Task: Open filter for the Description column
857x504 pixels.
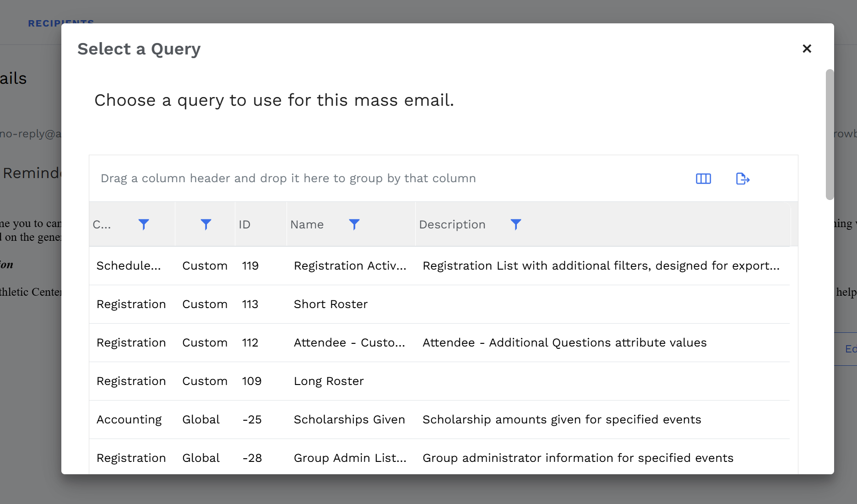Action: pyautogui.click(x=516, y=224)
